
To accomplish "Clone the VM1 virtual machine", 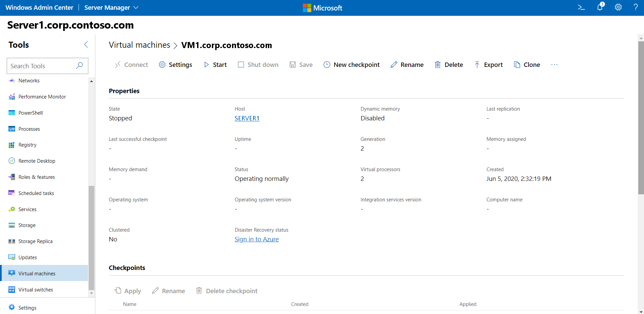I will [x=527, y=65].
